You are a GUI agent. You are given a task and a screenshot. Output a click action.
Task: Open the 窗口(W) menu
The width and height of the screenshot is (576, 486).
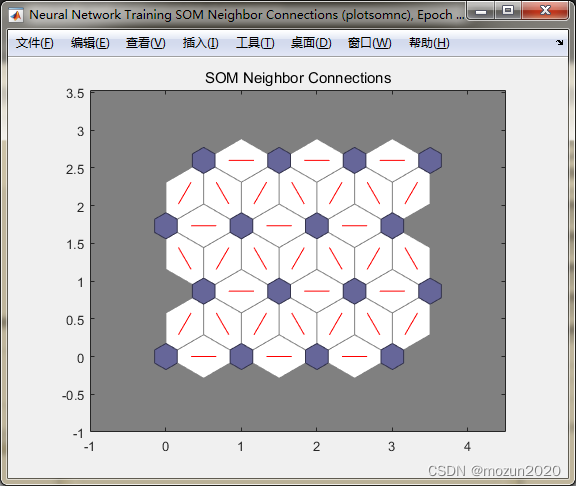pyautogui.click(x=370, y=43)
